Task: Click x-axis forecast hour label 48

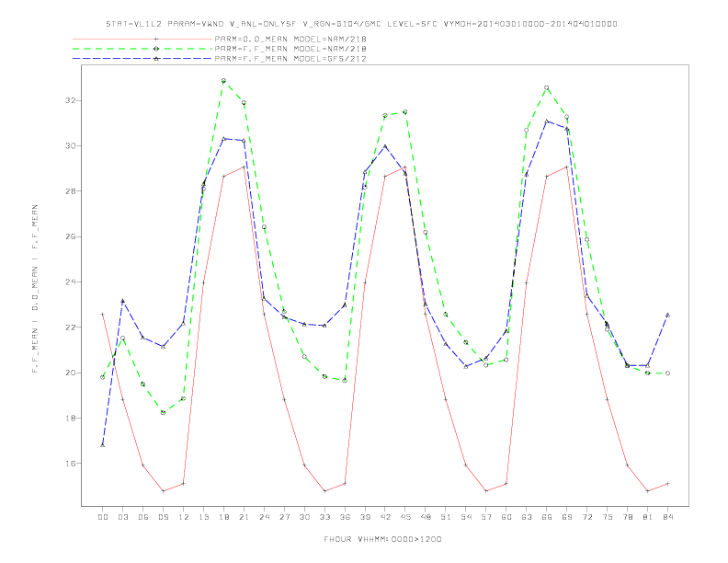Action: click(426, 517)
